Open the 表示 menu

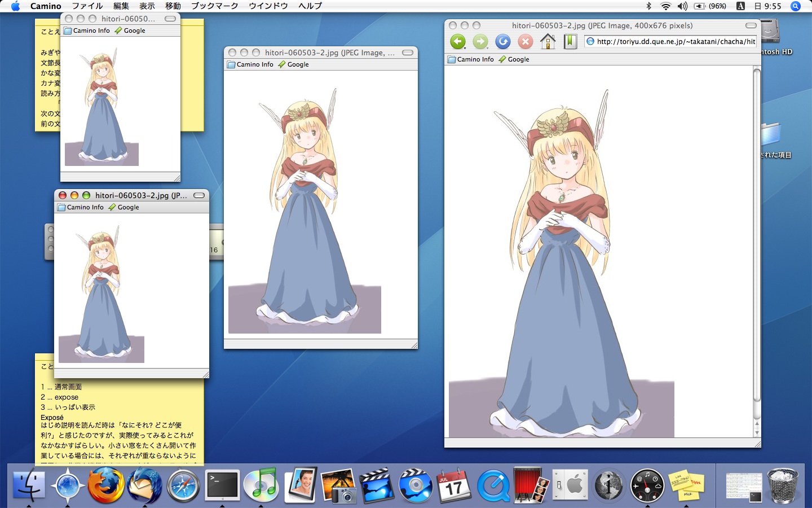pos(147,6)
